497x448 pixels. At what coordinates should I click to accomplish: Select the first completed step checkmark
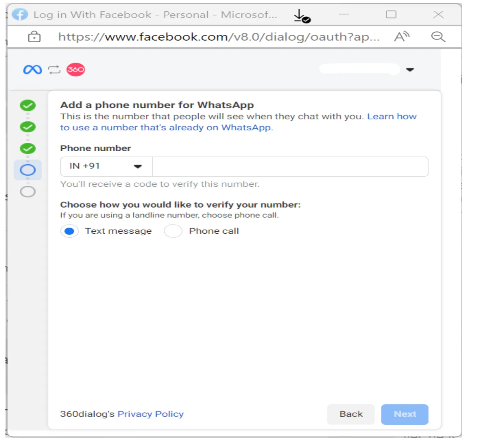point(28,106)
